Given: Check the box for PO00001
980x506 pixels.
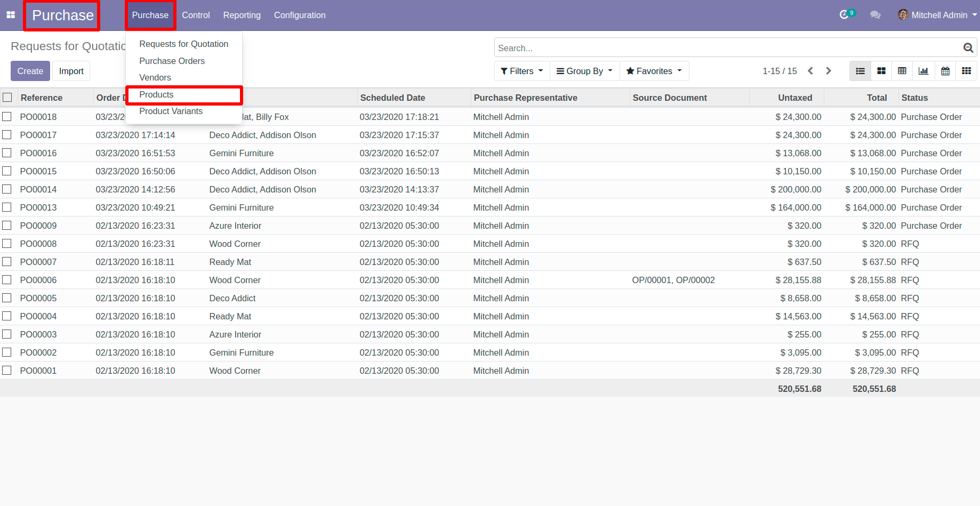Looking at the screenshot, I should coord(7,371).
